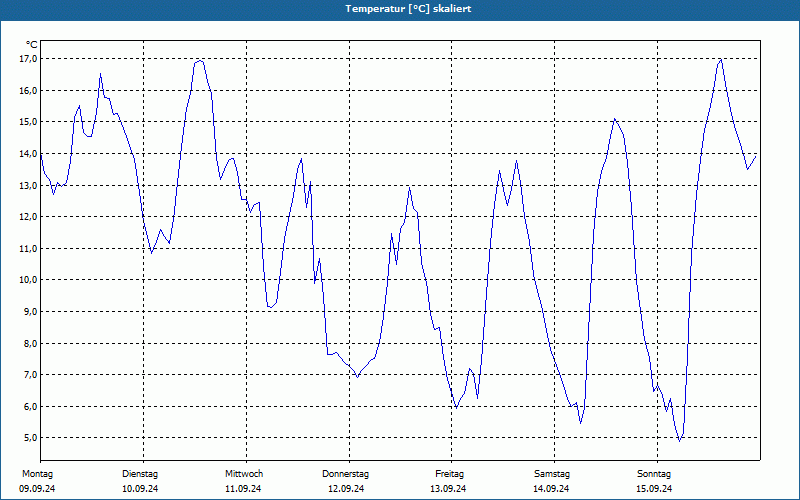Screen dimensions: 800x500
Task: Select the 'Samstag' day label
Action: coord(552,474)
